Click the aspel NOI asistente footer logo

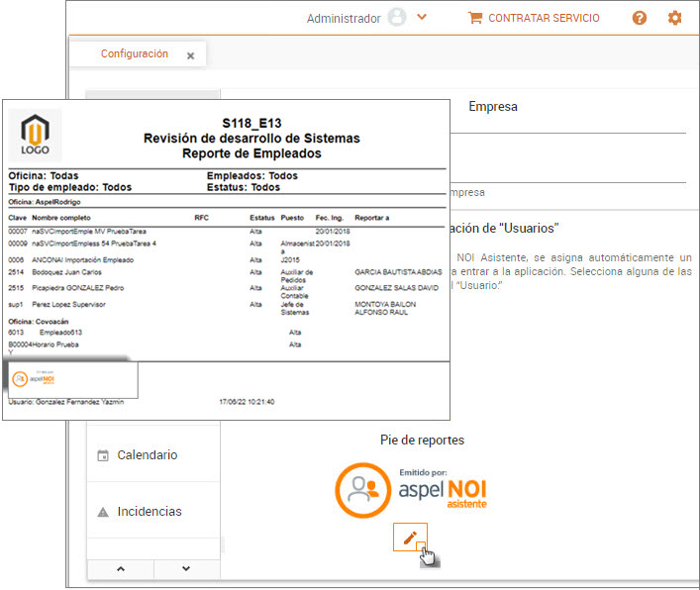coord(411,488)
